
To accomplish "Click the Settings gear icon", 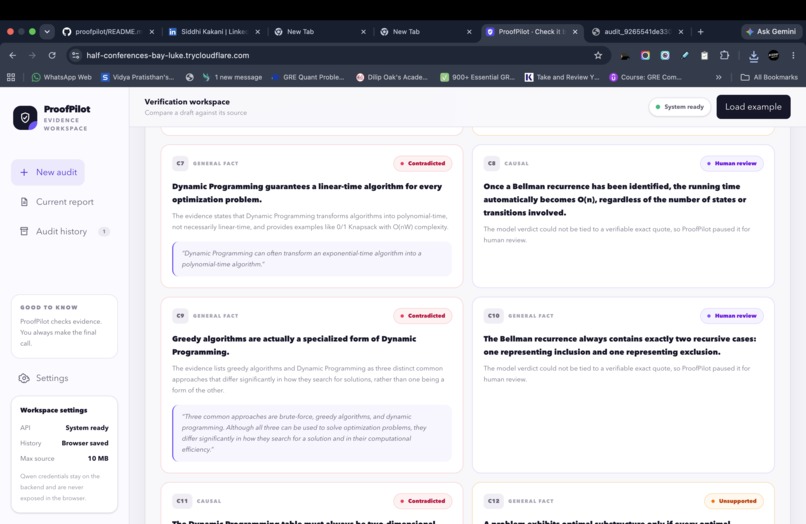I will click(24, 378).
